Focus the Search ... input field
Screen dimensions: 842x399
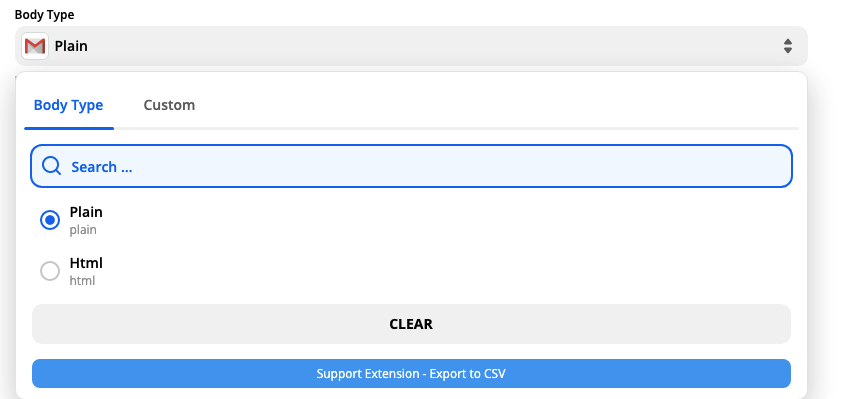411,166
